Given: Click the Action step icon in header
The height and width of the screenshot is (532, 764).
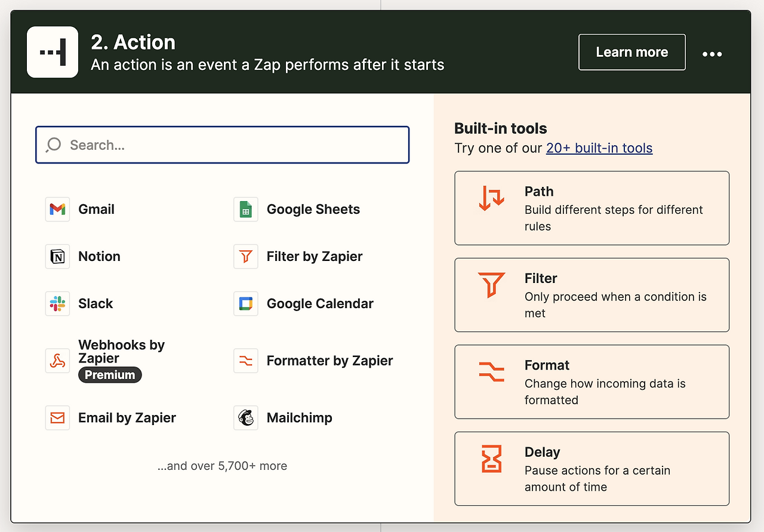Looking at the screenshot, I should [53, 52].
